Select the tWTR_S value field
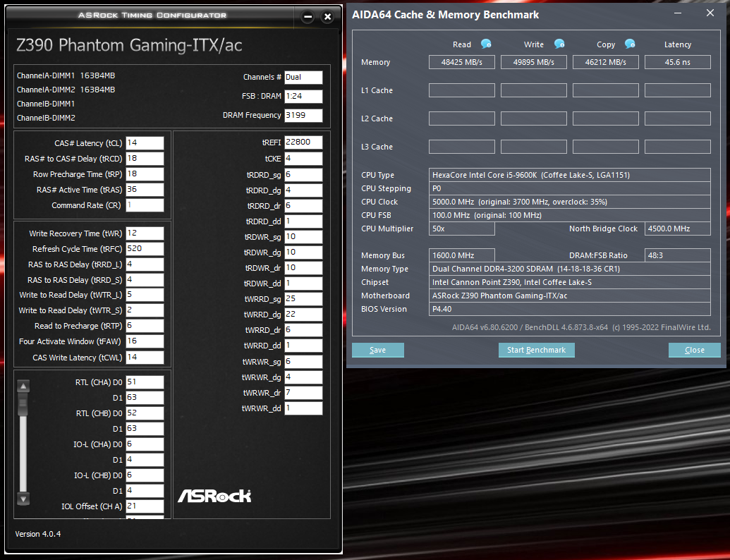730x560 pixels. 145,310
